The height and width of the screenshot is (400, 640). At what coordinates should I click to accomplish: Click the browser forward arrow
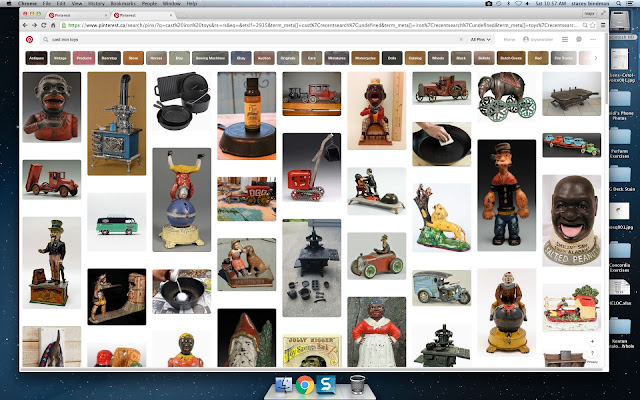pyautogui.click(x=34, y=25)
